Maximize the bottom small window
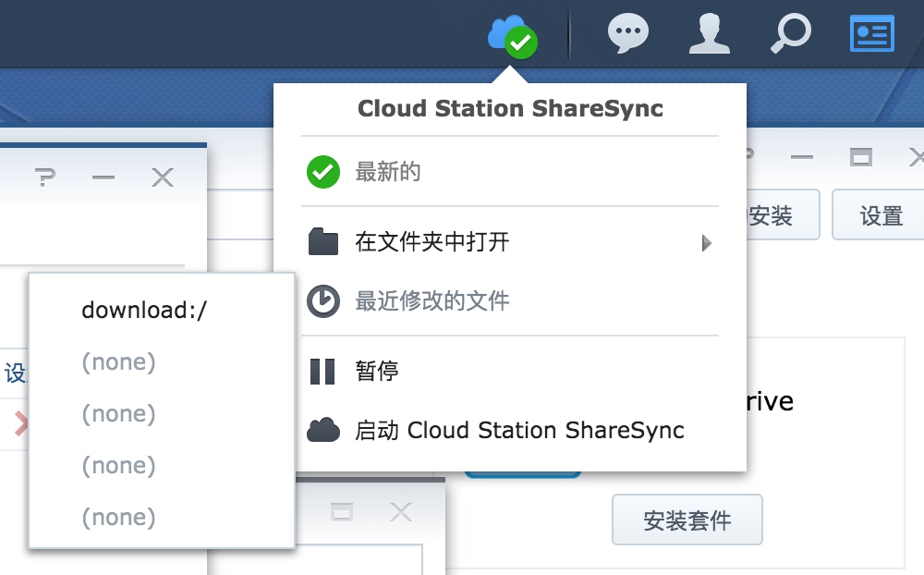This screenshot has width=924, height=575. point(341,512)
